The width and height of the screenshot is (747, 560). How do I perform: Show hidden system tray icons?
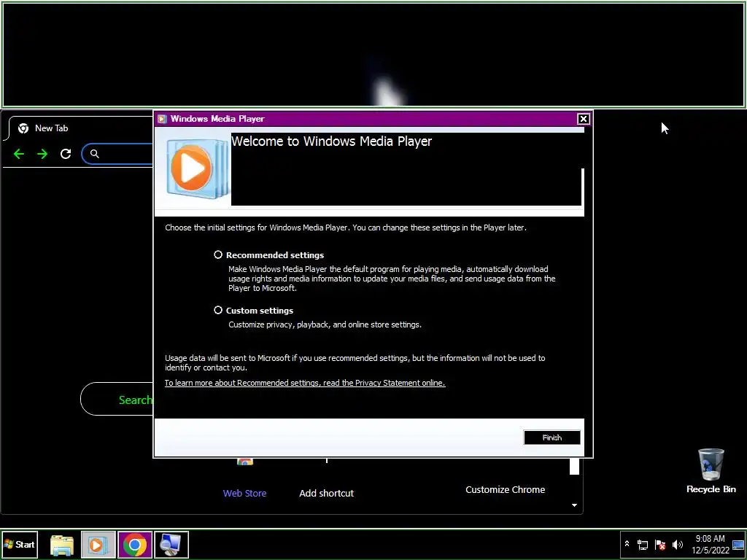tap(627, 544)
